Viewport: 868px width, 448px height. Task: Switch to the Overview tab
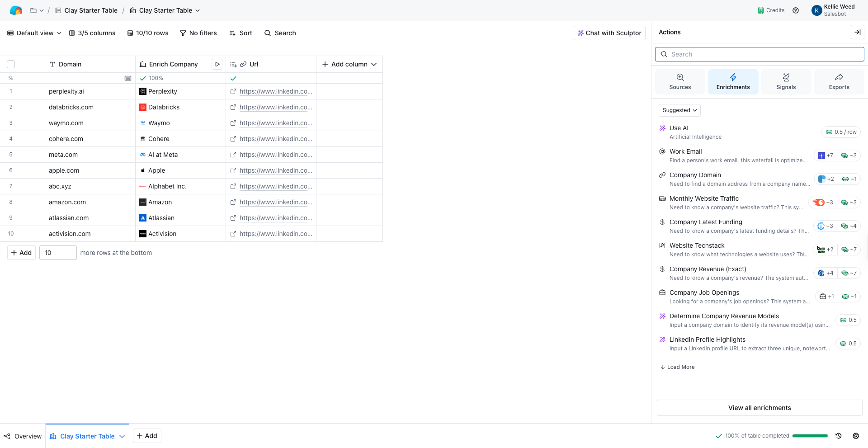[x=23, y=436]
